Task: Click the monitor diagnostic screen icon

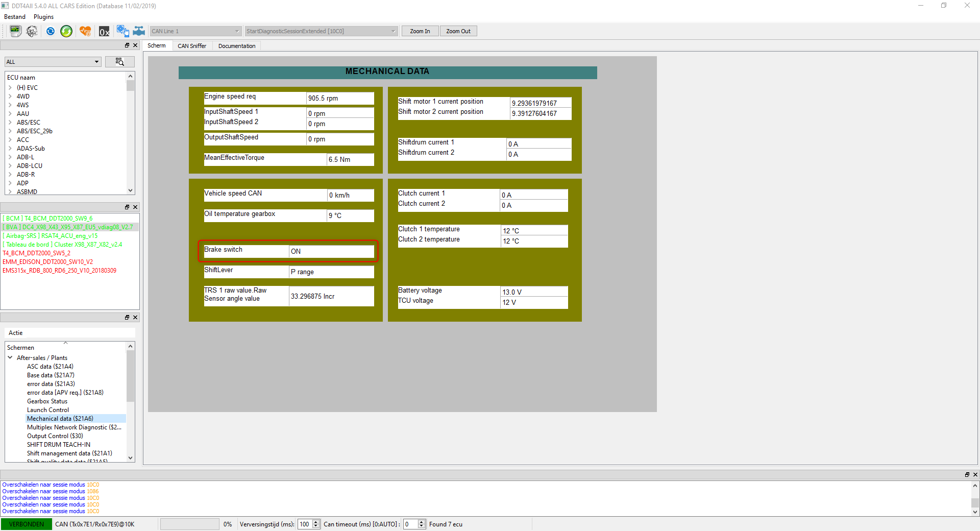Action: coord(15,31)
